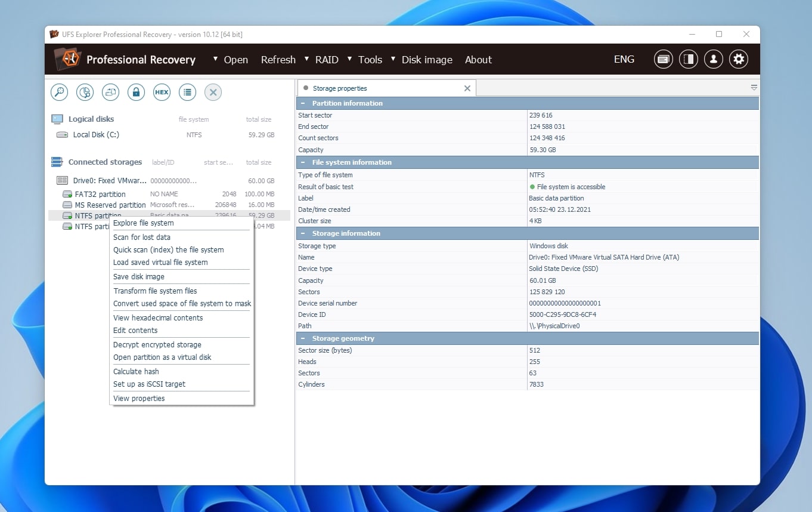Click the Drive0 hard drive icon
The width and height of the screenshot is (812, 512).
tap(62, 180)
